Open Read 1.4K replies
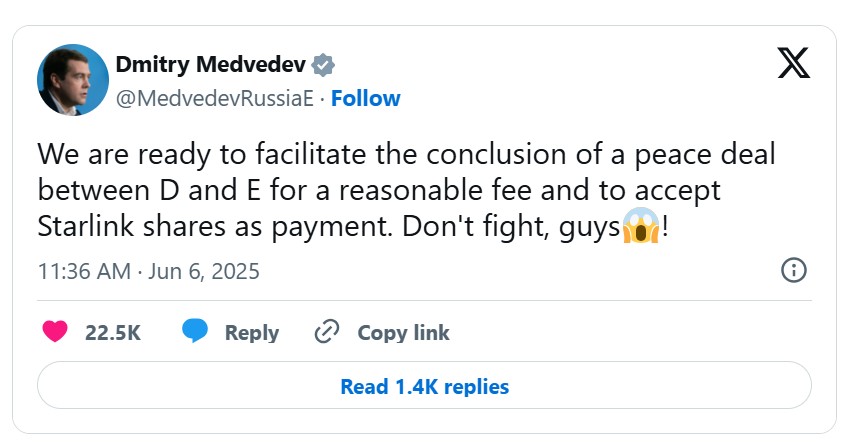This screenshot has height=447, width=853. [424, 386]
